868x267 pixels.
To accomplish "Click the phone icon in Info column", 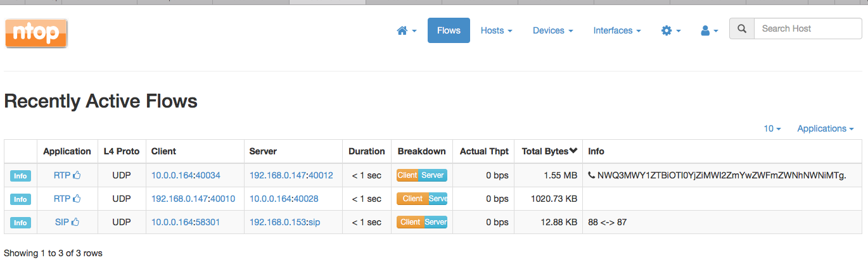I will [x=592, y=175].
